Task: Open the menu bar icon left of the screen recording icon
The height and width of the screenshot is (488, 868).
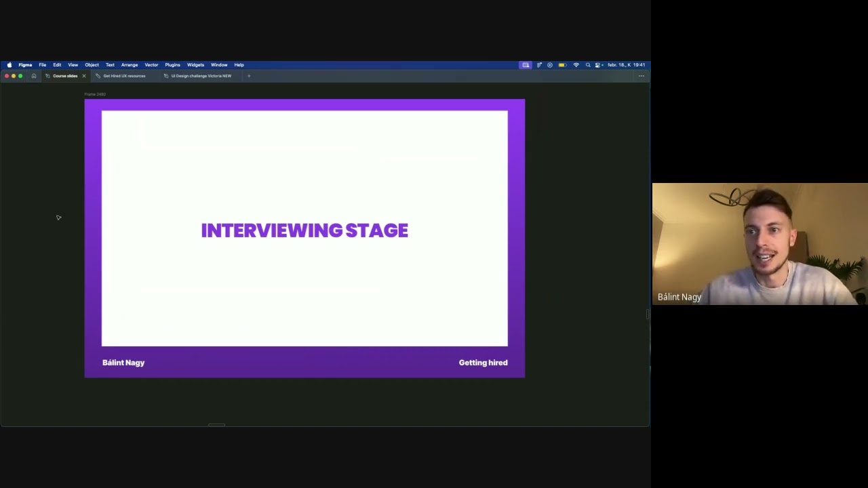Action: tap(539, 65)
